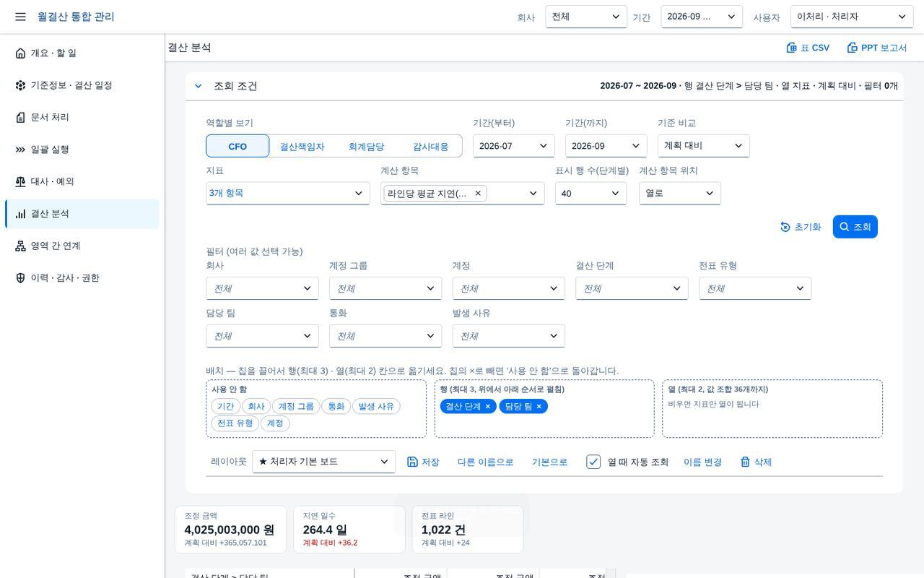The image size is (924, 578).
Task: Toggle 열 때 자동 조회 checkbox
Action: pos(593,462)
